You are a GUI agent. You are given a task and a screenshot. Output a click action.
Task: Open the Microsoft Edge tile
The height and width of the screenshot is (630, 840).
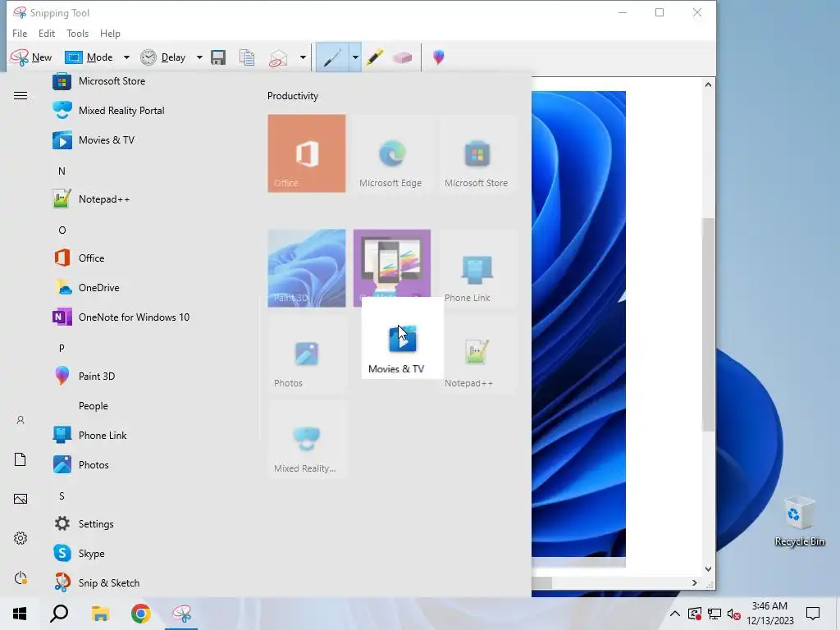point(391,153)
